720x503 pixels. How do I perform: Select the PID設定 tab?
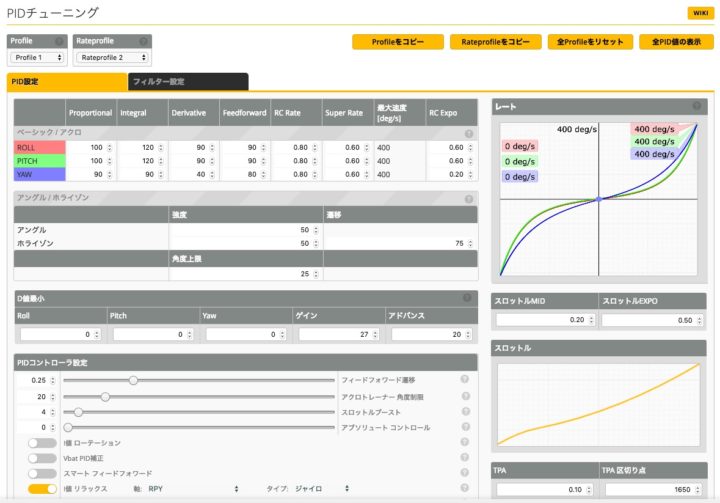click(x=66, y=82)
